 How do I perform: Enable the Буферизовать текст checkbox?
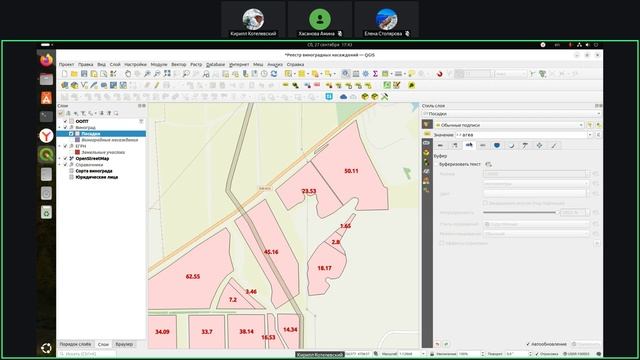[436, 164]
